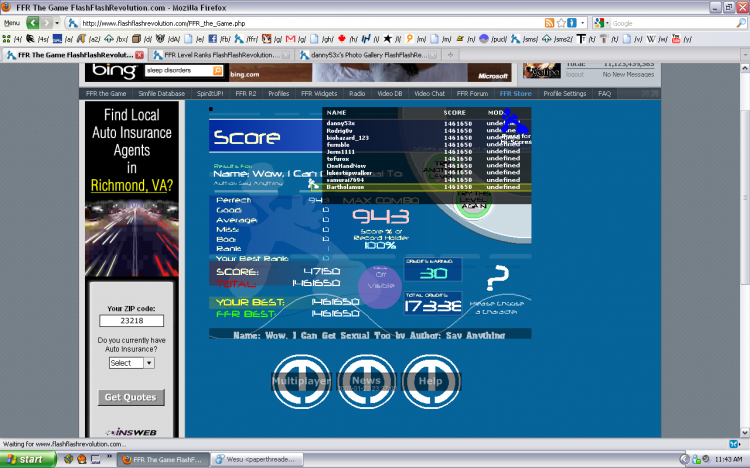Click the Bing search text field
Image resolution: width=750 pixels, height=468 pixels.
[179, 71]
